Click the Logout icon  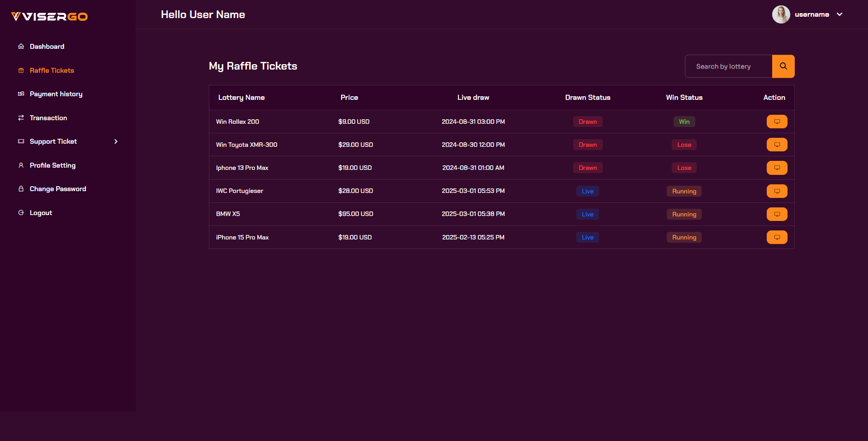(x=21, y=213)
